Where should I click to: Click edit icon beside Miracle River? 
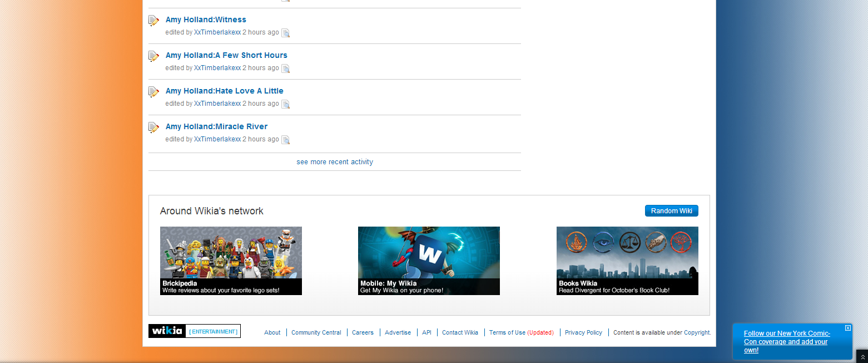(x=153, y=127)
